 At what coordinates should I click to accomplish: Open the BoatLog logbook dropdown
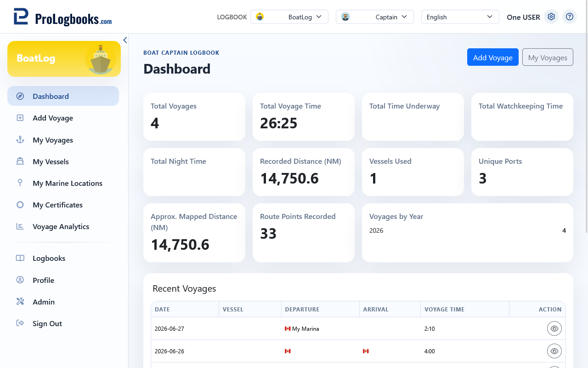click(x=289, y=17)
